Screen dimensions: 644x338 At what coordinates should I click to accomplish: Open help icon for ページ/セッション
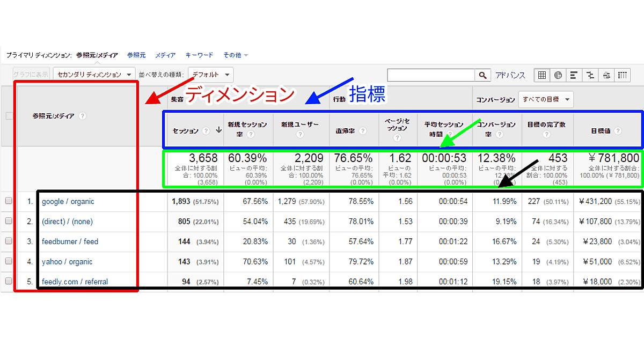[x=398, y=138]
